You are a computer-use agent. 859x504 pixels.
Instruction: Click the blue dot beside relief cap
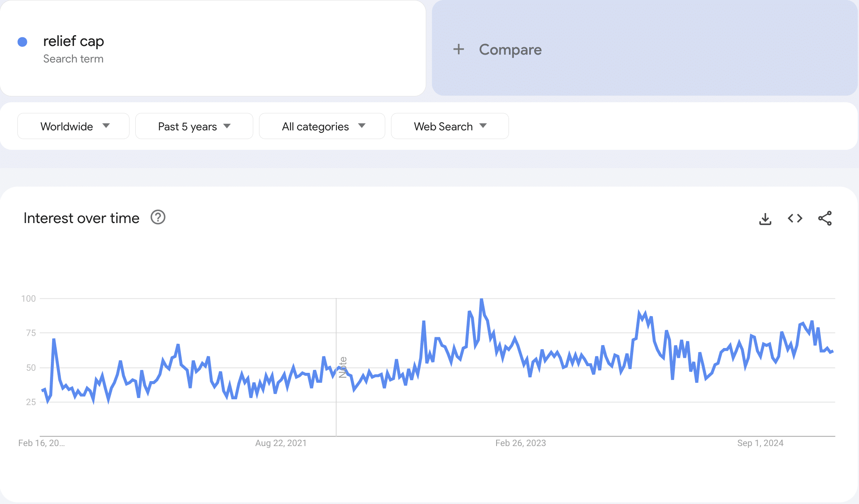(x=22, y=42)
